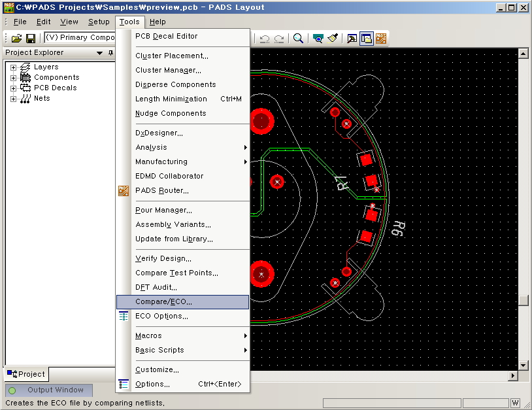Select Compare/ECO menu item
The width and height of the screenshot is (532, 410).
point(182,302)
